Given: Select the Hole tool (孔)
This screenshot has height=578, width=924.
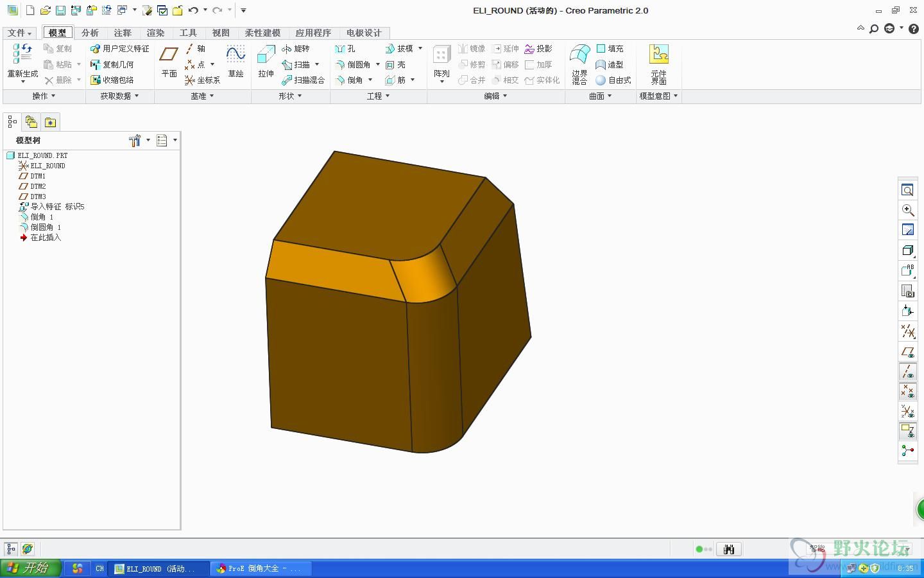Looking at the screenshot, I should coord(345,49).
